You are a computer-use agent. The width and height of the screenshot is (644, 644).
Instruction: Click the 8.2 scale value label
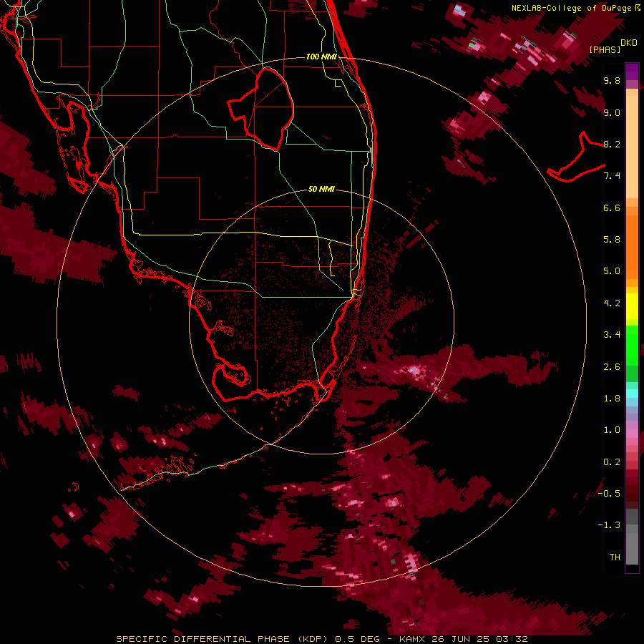[612, 144]
